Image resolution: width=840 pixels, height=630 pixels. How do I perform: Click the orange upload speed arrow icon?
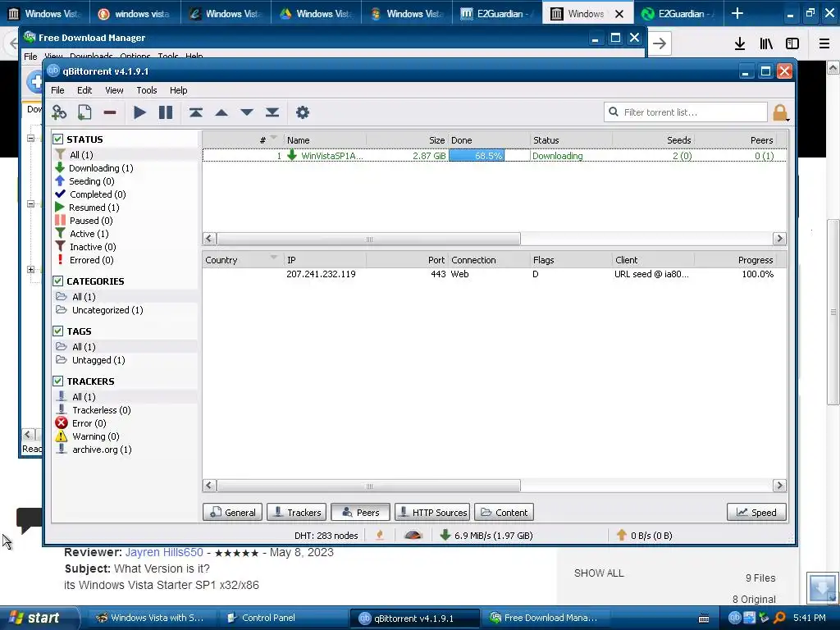tap(622, 535)
